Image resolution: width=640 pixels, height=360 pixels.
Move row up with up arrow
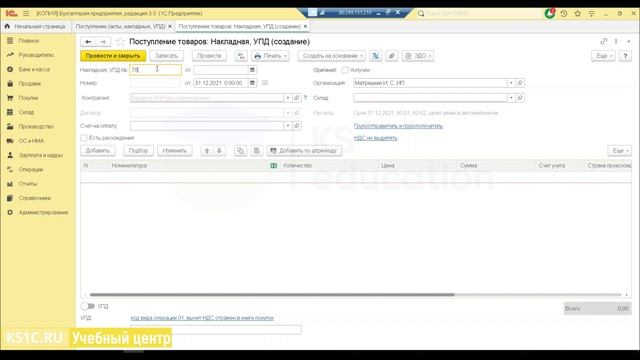[207, 151]
